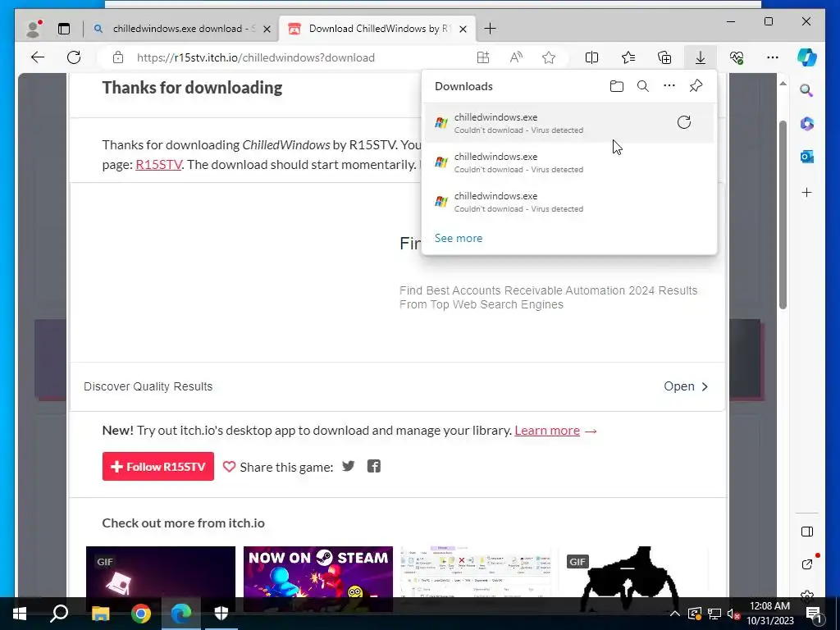This screenshot has width=840, height=630.
Task: Open the downloads folder icon
Action: [x=617, y=86]
